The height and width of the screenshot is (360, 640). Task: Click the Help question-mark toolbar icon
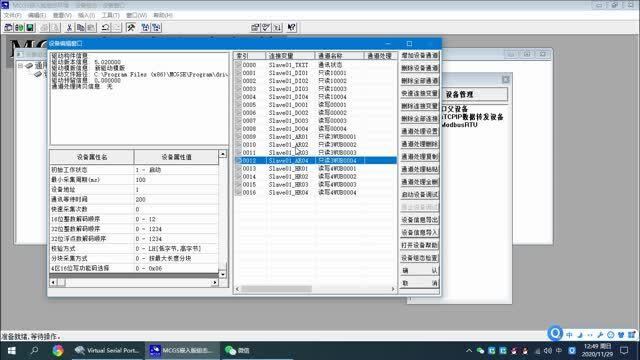pos(291,27)
